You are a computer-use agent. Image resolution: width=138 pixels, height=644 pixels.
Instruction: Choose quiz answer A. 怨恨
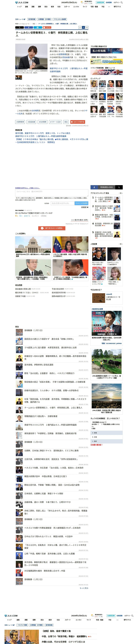[106, 433]
